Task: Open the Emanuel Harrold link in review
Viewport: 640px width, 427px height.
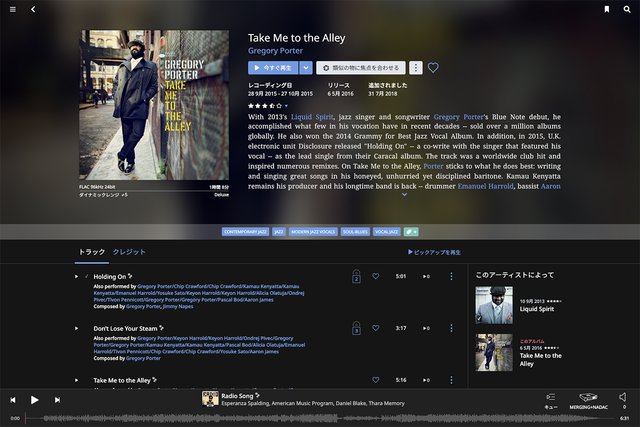Action: coord(485,186)
